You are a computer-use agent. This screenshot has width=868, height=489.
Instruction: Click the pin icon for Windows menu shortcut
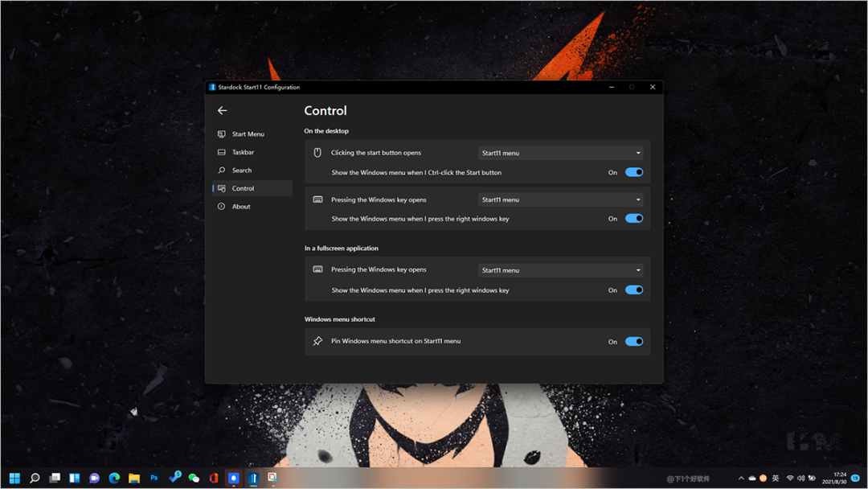click(317, 342)
